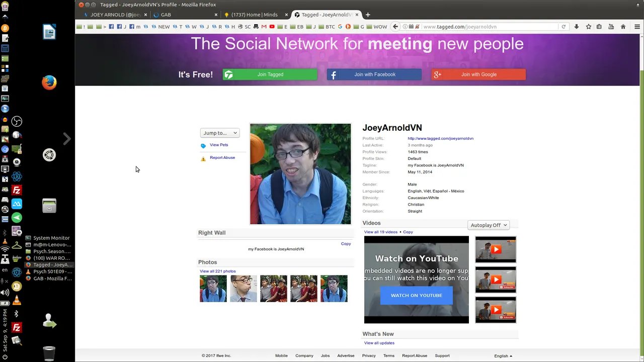Open the EB bookmarks folder
Image resolution: width=644 pixels, height=362 pixels.
point(297,27)
